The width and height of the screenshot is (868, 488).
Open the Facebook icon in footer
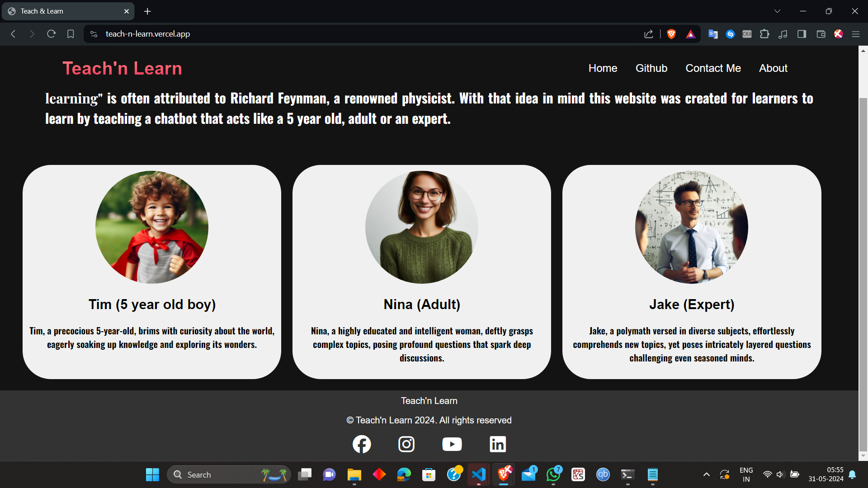(x=362, y=444)
